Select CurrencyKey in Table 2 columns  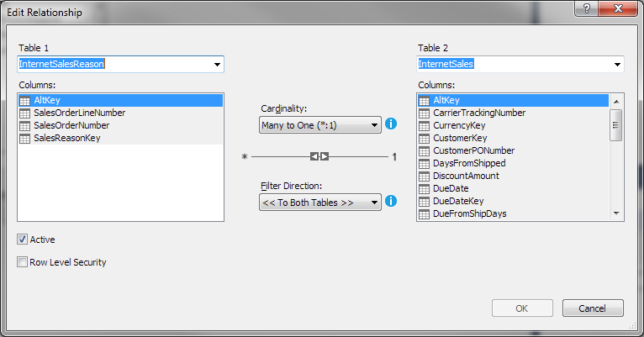[513, 125]
